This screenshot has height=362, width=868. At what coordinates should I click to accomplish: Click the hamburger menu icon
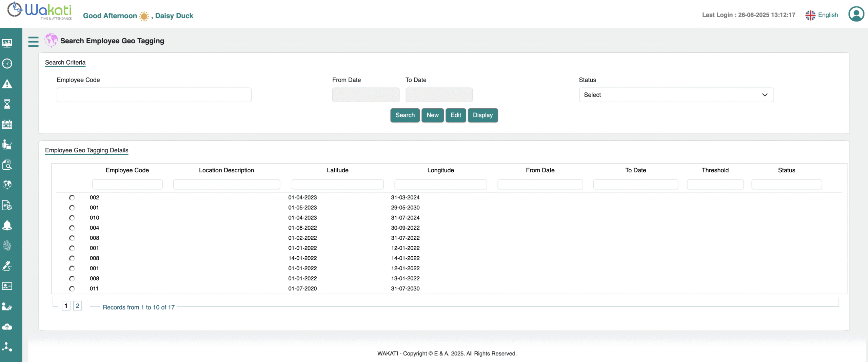[x=33, y=41]
